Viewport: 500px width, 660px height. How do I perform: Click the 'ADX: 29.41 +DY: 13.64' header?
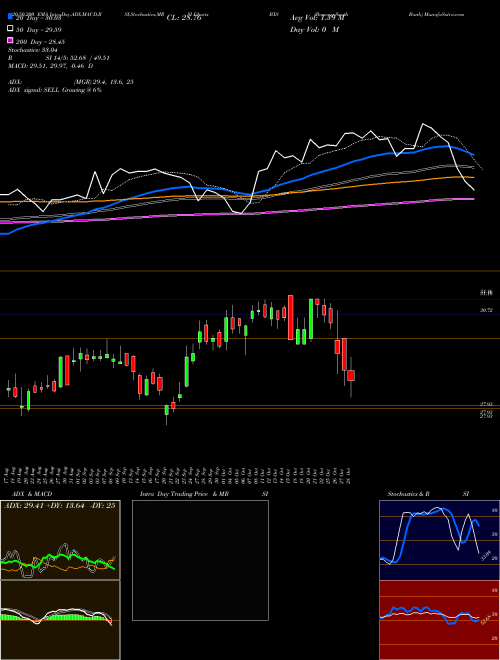point(59,506)
